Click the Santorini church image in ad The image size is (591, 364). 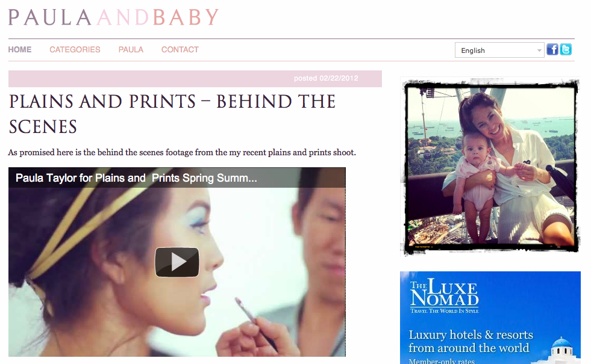561,351
